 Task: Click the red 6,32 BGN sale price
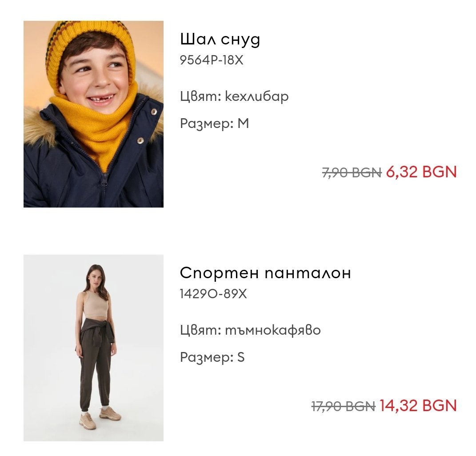(421, 172)
